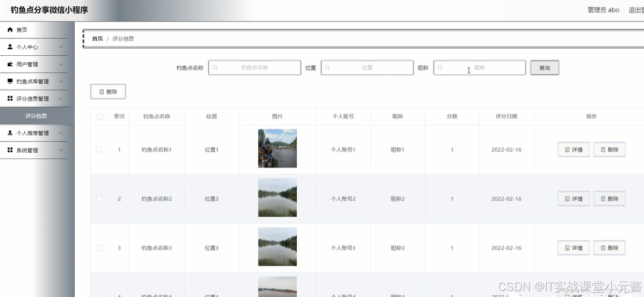Screen dimensions: 644x297
Task: Click the 钓鱼点分享微信小程序 title
Action: coord(49,10)
